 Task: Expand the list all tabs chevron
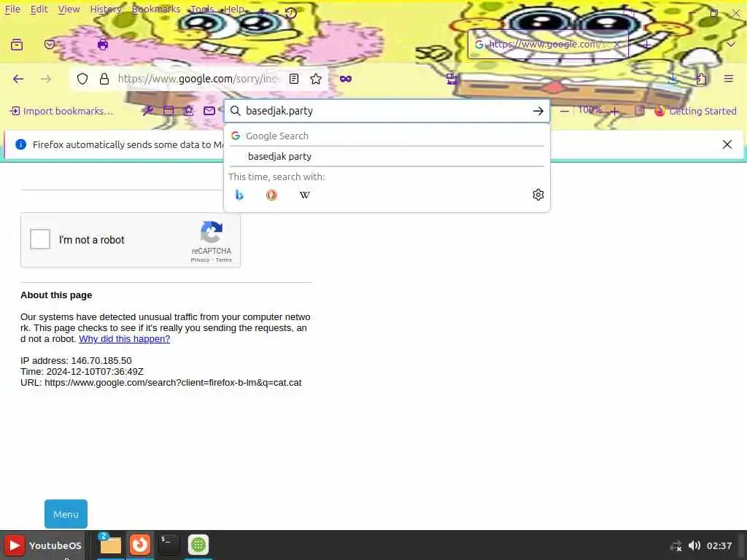pyautogui.click(x=731, y=44)
